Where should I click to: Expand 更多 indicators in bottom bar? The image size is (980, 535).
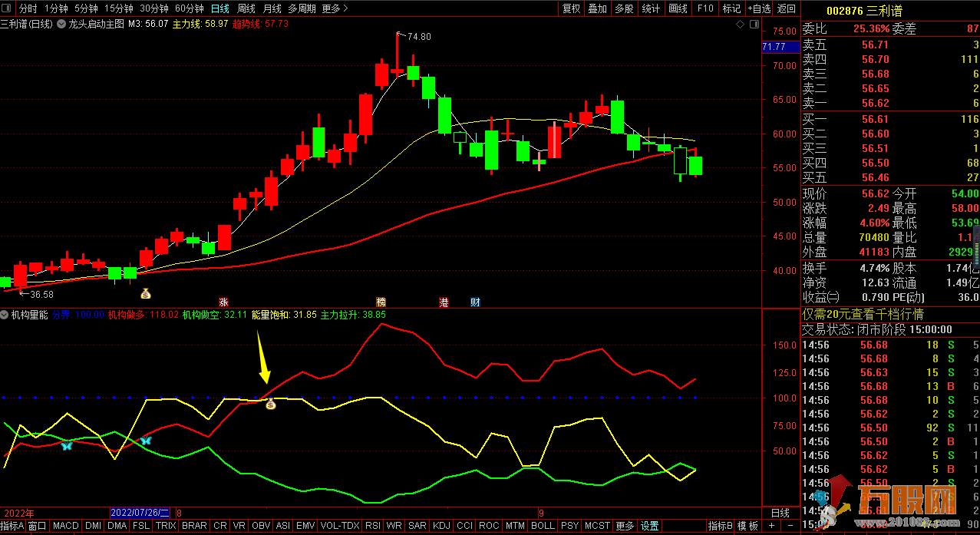(625, 526)
